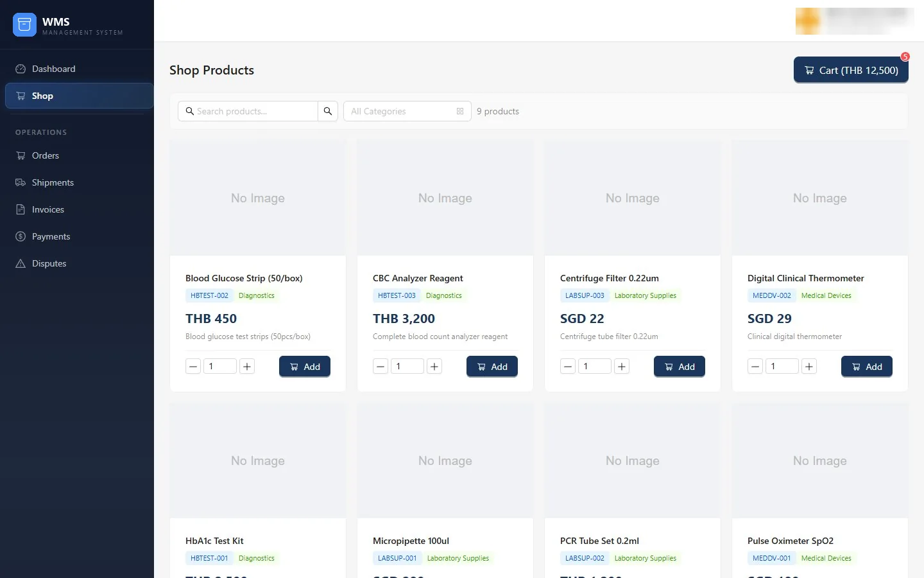Screen dimensions: 924x578
Task: Click the Centrifuge Filter Laboratory Supplies tag
Action: pos(646,296)
